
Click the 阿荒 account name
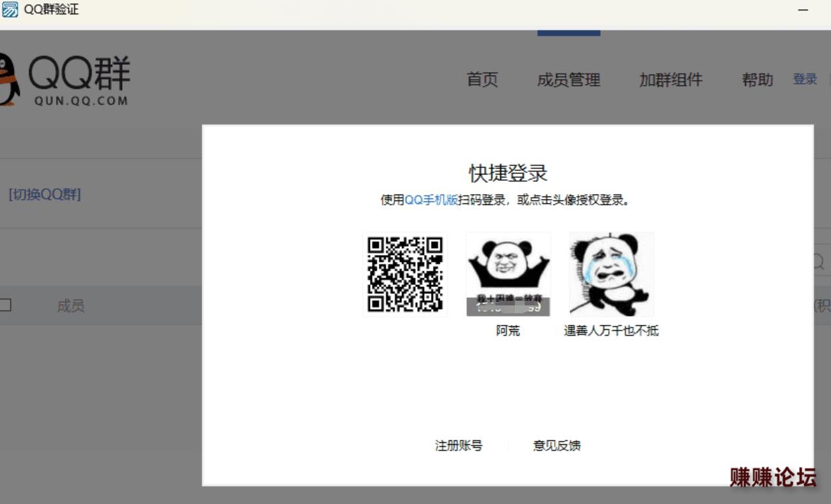(x=508, y=331)
